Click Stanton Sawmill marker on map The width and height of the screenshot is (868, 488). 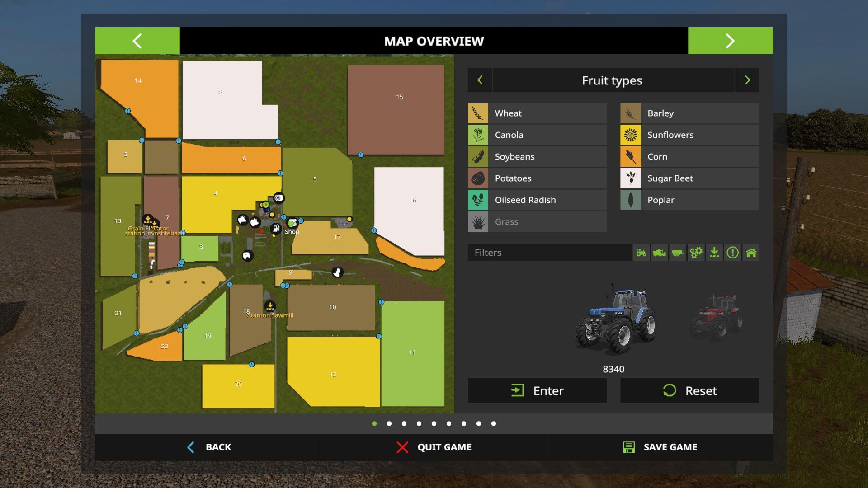coord(270,306)
